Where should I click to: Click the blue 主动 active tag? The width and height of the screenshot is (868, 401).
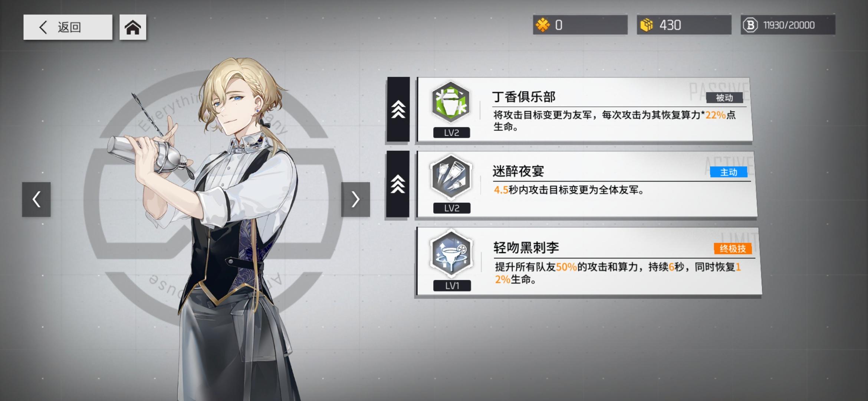[729, 172]
